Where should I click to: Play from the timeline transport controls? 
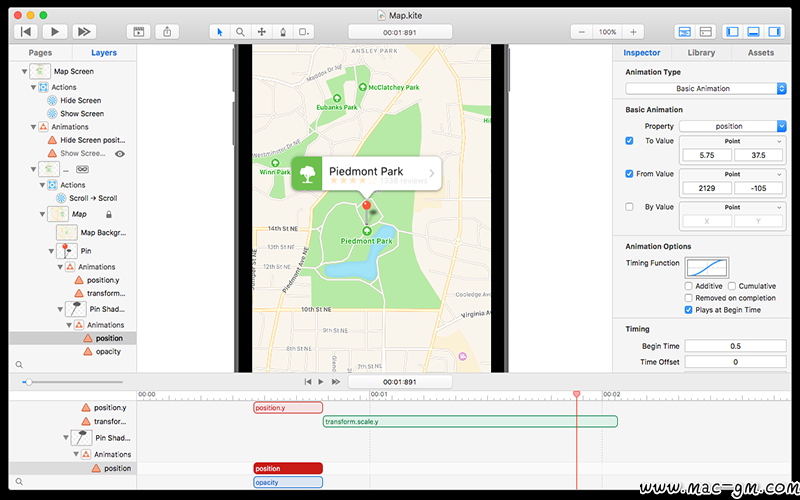coord(321,382)
